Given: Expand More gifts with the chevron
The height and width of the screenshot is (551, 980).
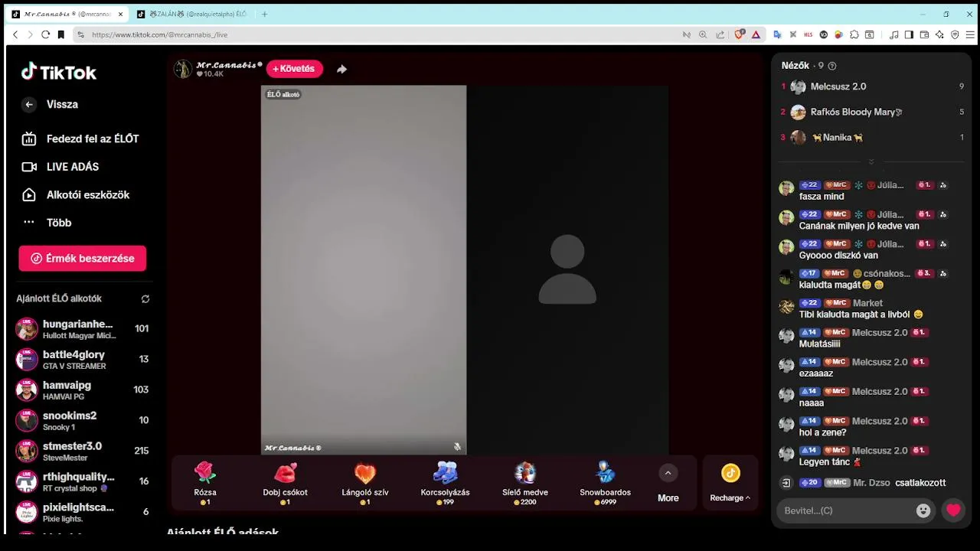Looking at the screenshot, I should [x=668, y=474].
